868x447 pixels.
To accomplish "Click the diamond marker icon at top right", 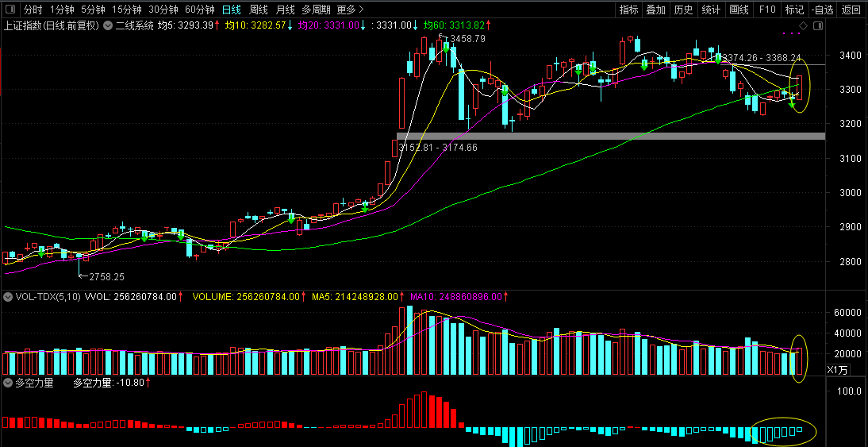I will coord(803,25).
